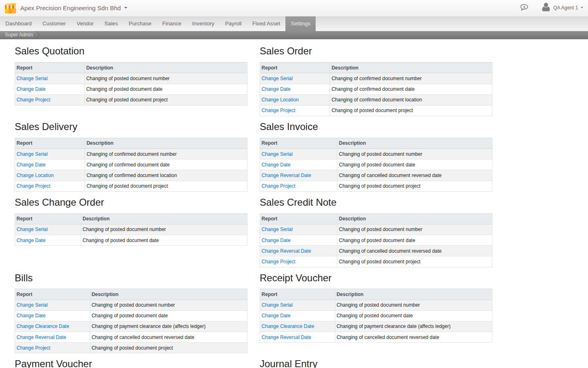The height and width of the screenshot is (368, 588).
Task: Open Change Serial under Sales Delivery
Action: coord(32,154)
